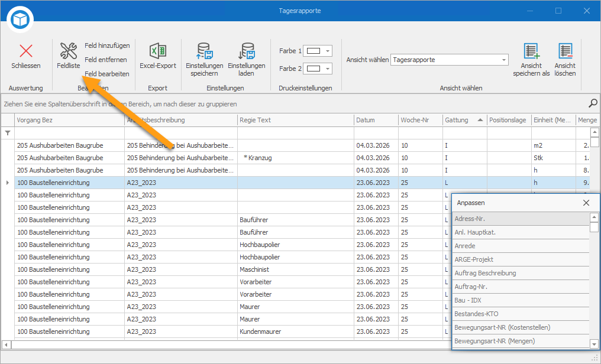The width and height of the screenshot is (601, 364).
Task: Select Auftrag-Nr. field in Anpassen
Action: click(x=521, y=287)
